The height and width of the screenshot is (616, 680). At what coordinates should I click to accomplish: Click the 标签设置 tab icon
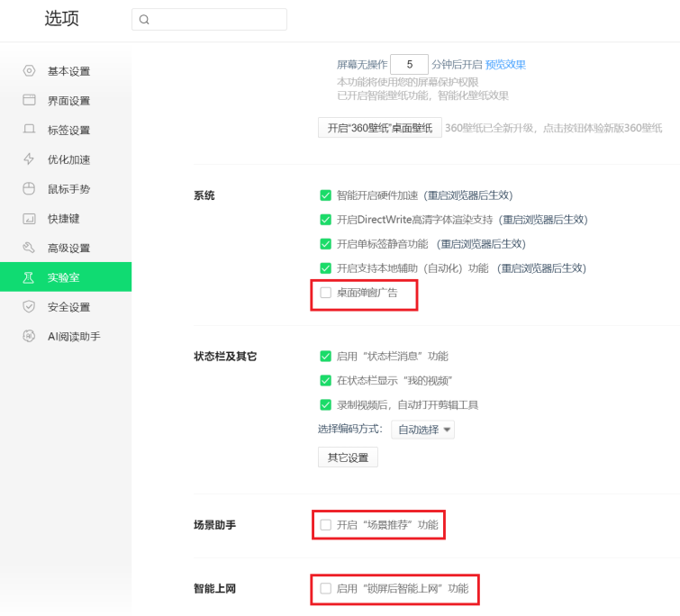pyautogui.click(x=29, y=129)
